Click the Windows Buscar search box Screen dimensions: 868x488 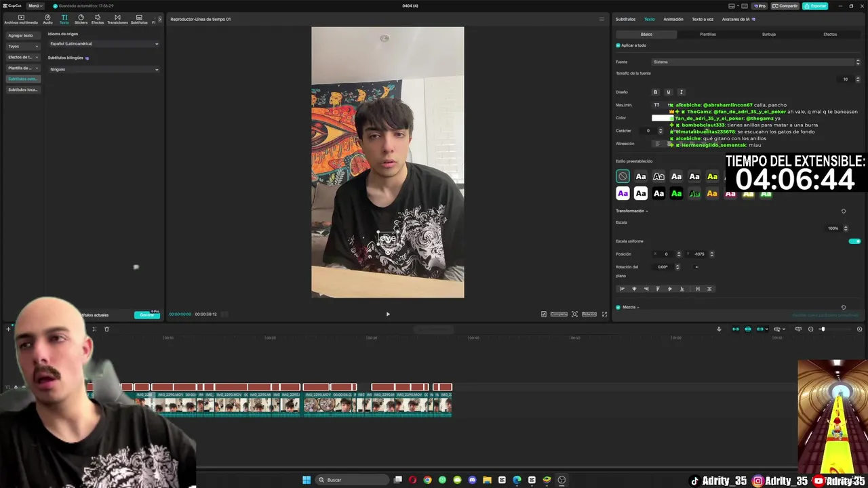[353, 480]
